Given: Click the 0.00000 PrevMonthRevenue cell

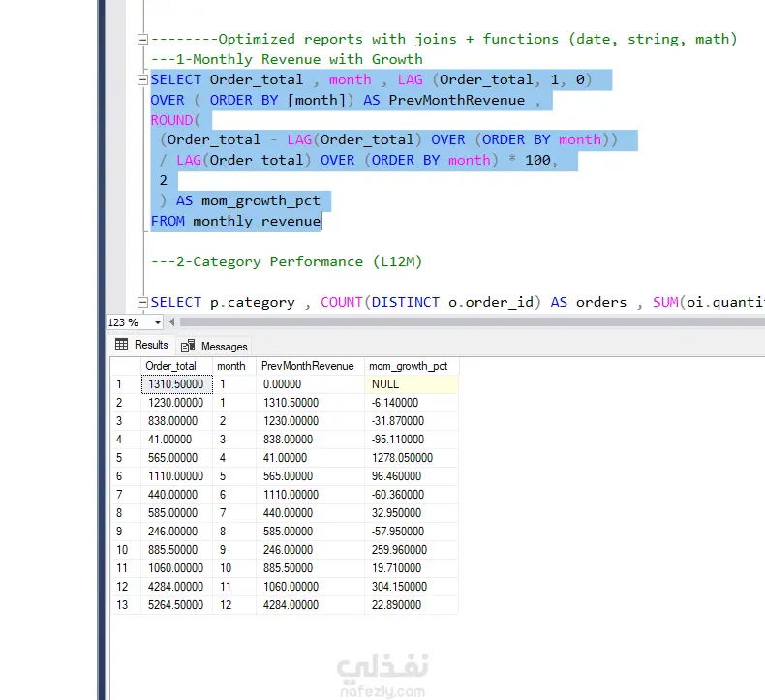Looking at the screenshot, I should (310, 384).
